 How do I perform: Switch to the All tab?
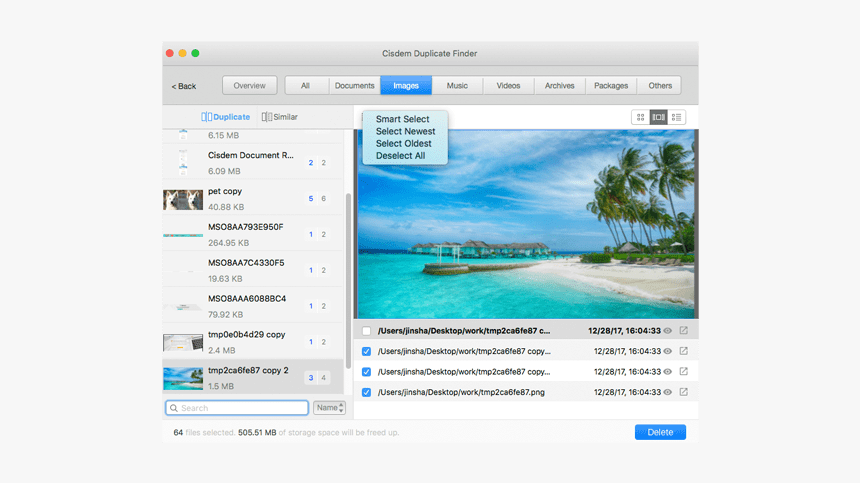[x=305, y=86]
